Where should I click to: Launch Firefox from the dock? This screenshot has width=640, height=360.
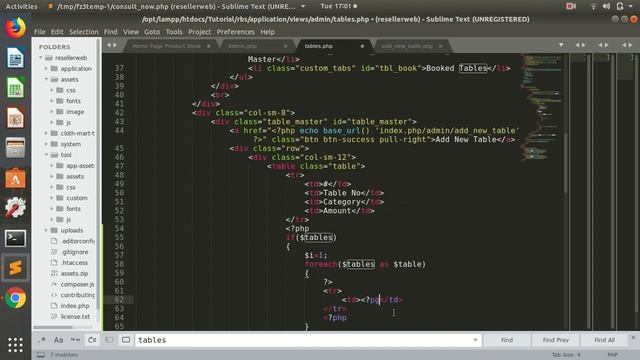[x=16, y=28]
